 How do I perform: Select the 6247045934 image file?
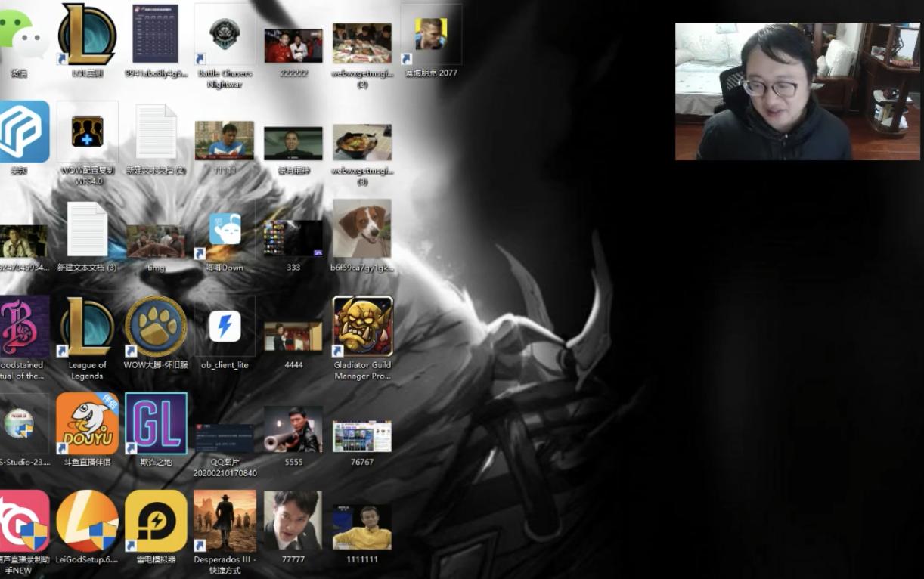(23, 241)
